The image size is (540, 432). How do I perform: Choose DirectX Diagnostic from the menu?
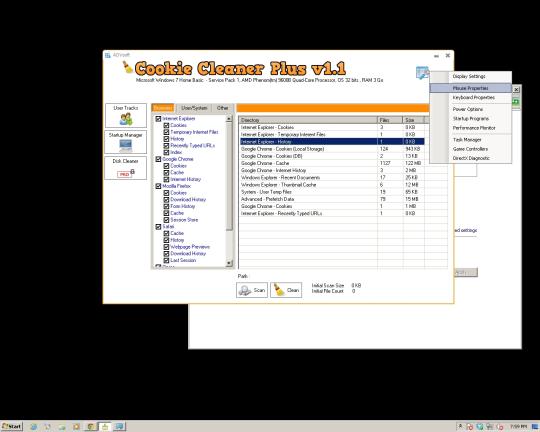point(470,158)
